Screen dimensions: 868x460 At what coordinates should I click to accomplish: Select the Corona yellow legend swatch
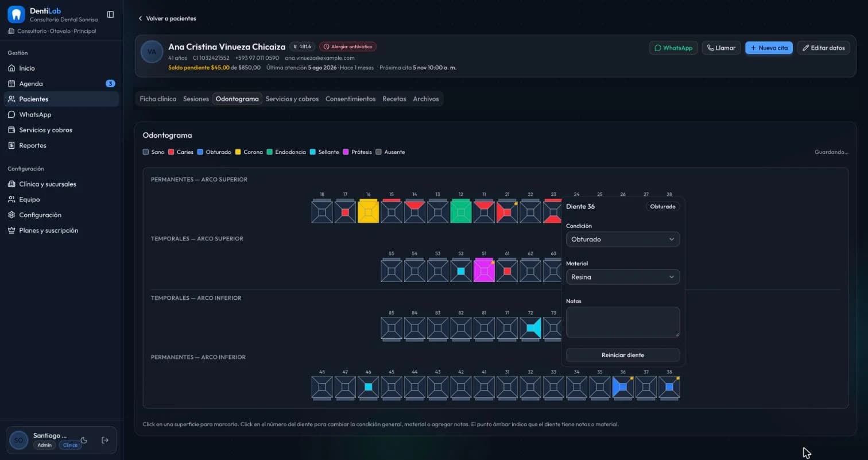click(x=238, y=152)
